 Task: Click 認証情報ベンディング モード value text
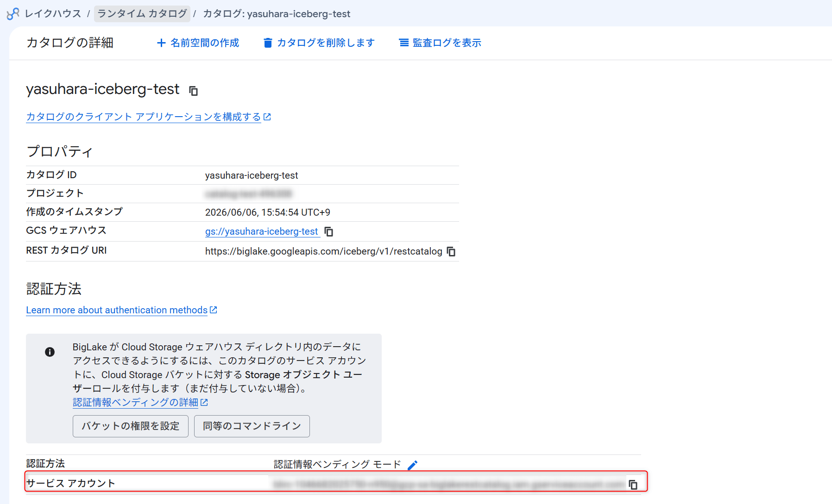(337, 464)
